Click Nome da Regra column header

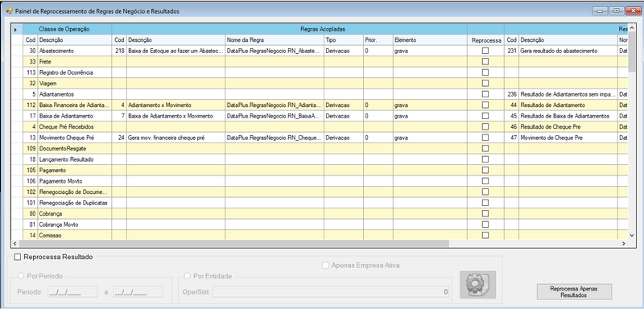[x=275, y=40]
